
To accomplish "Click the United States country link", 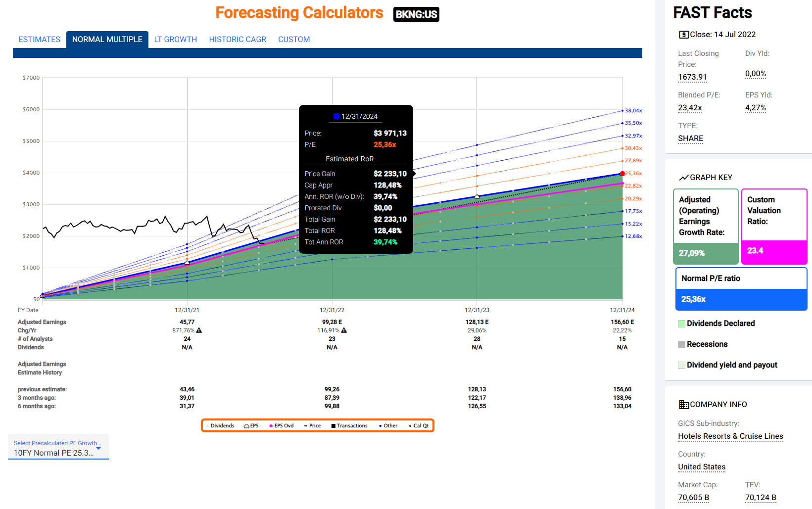I will [702, 467].
